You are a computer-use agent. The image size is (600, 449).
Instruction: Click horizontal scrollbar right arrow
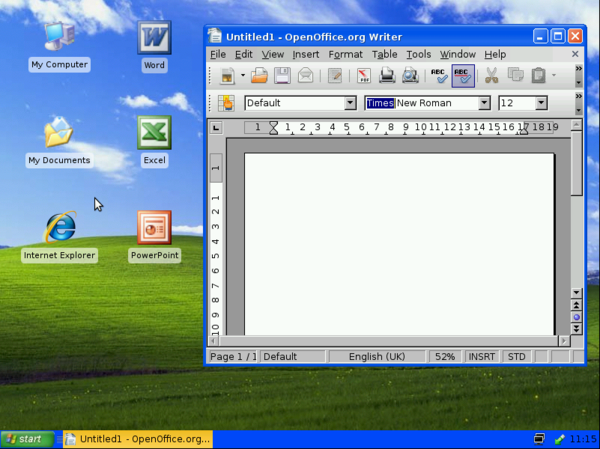(x=564, y=341)
